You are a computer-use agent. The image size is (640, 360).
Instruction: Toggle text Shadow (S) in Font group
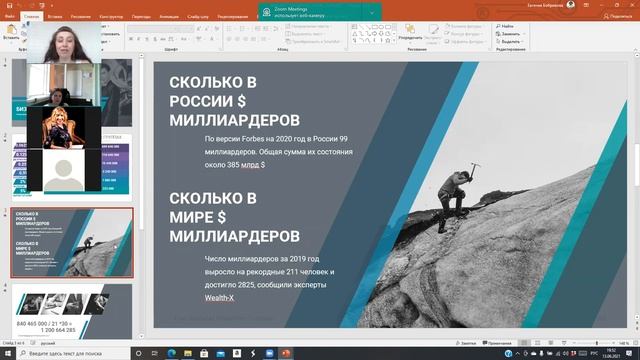point(155,39)
